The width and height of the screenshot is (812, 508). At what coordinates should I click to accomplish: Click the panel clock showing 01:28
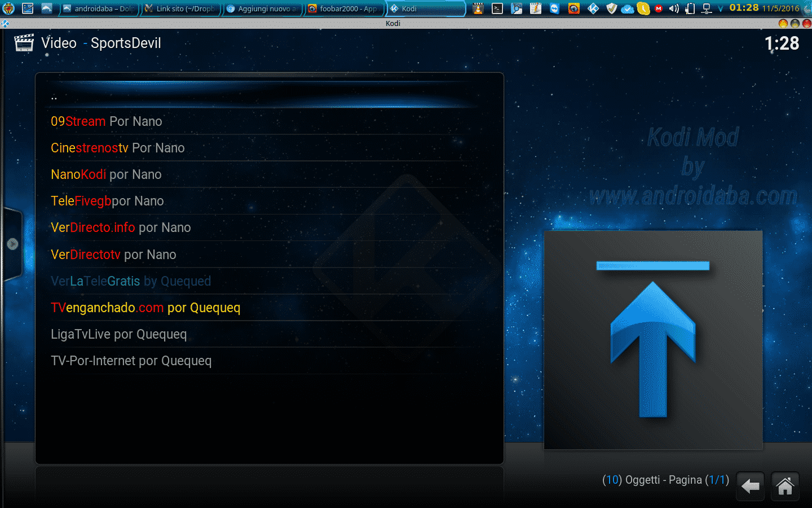[744, 8]
